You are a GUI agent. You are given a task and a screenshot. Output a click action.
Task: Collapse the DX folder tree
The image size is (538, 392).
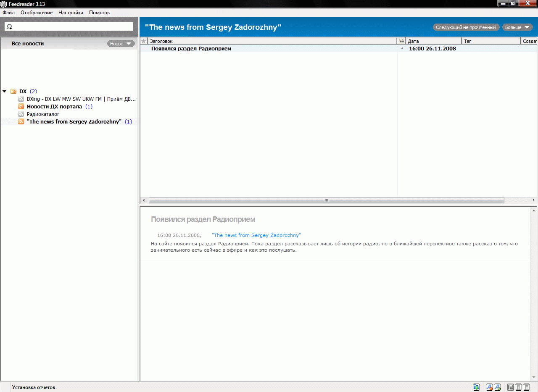point(4,91)
